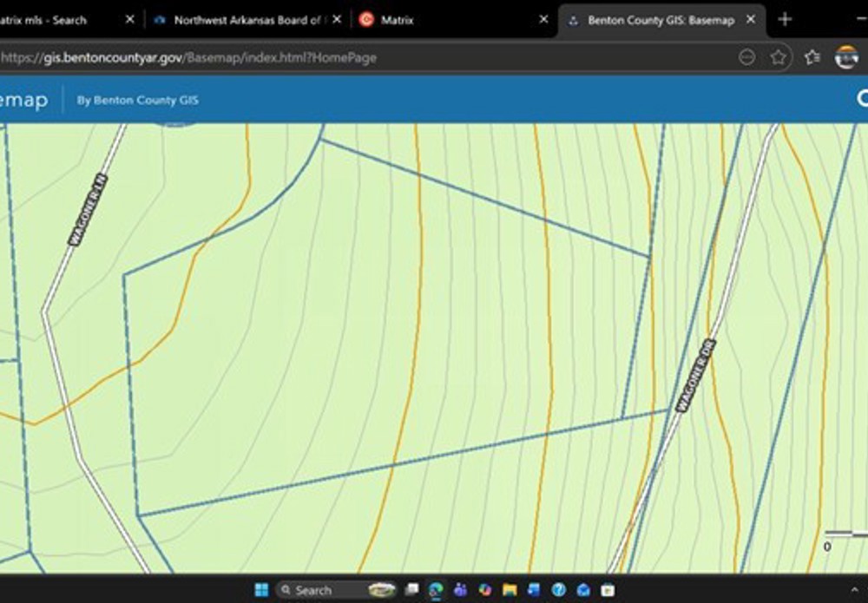This screenshot has height=603, width=868.
Task: Bookmark this page with the star icon
Action: pos(779,57)
